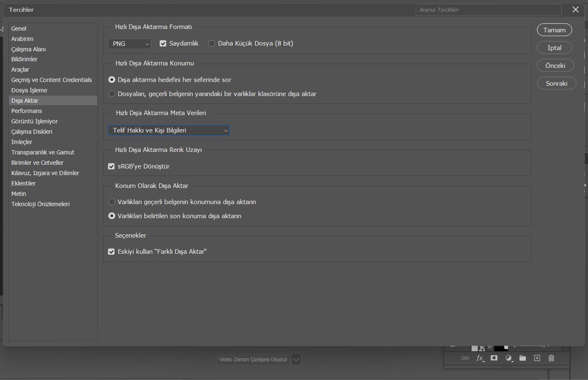Viewport: 588px width, 380px height.
Task: Click the link layers icon
Action: click(465, 358)
